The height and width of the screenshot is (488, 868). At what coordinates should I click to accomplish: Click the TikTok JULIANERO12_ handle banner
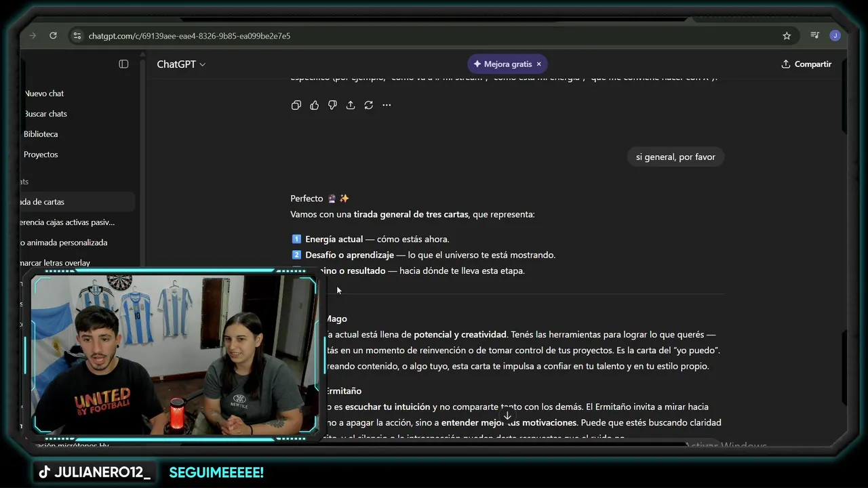(x=94, y=472)
